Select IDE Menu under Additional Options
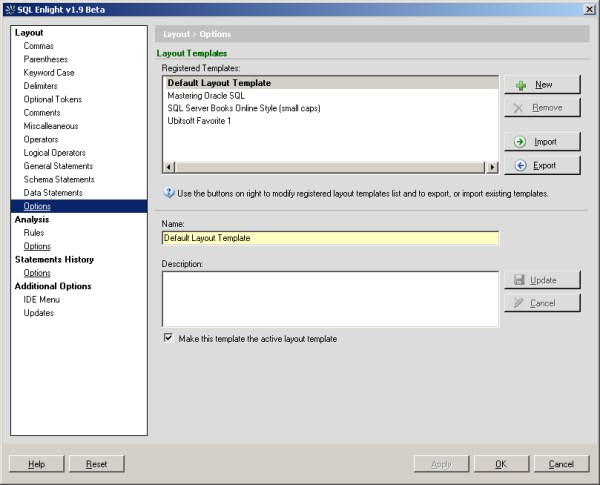600x485 pixels. point(42,299)
